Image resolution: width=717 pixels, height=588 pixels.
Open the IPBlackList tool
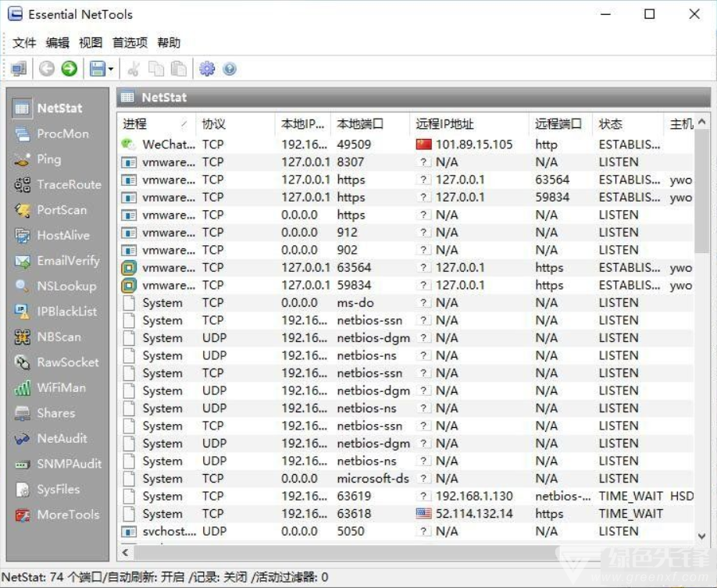55,312
